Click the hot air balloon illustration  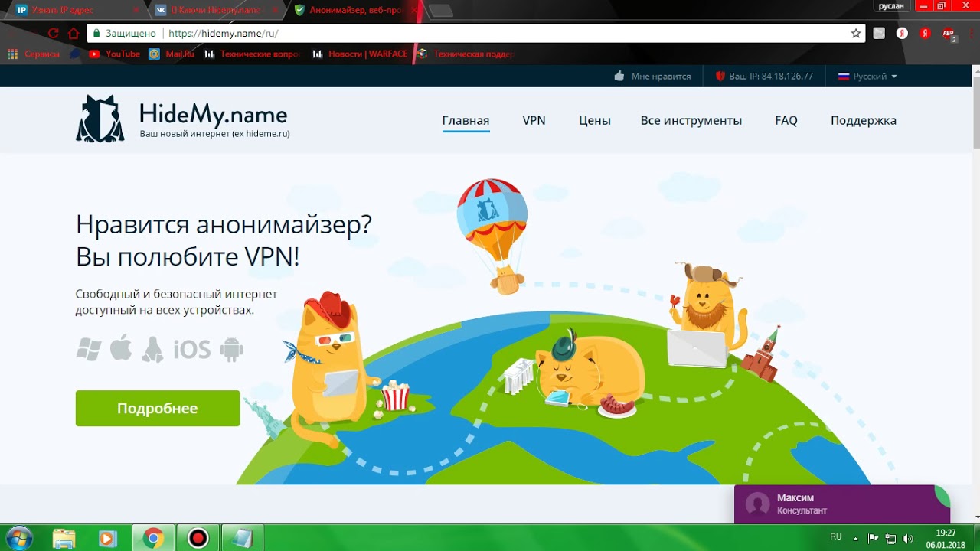point(494,236)
